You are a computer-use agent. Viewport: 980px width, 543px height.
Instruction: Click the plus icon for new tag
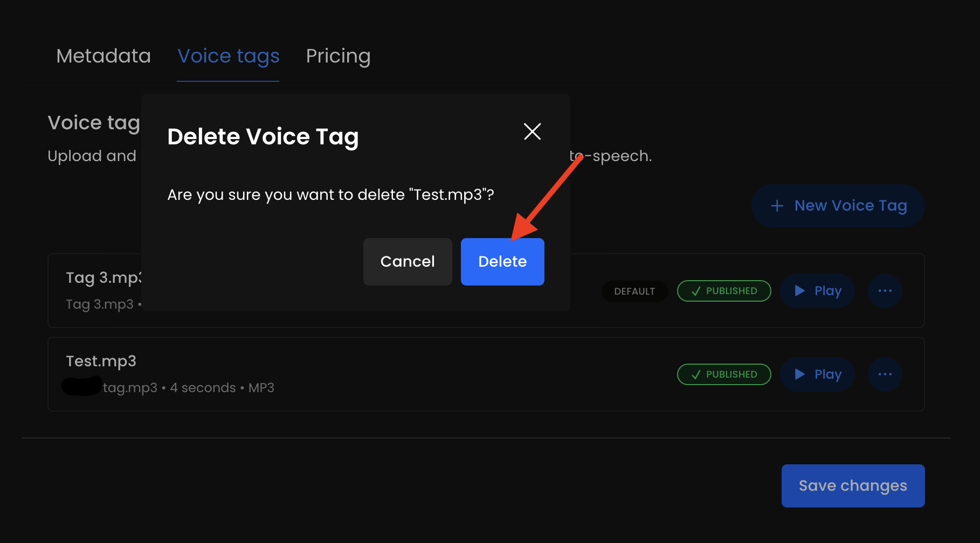[x=777, y=206]
